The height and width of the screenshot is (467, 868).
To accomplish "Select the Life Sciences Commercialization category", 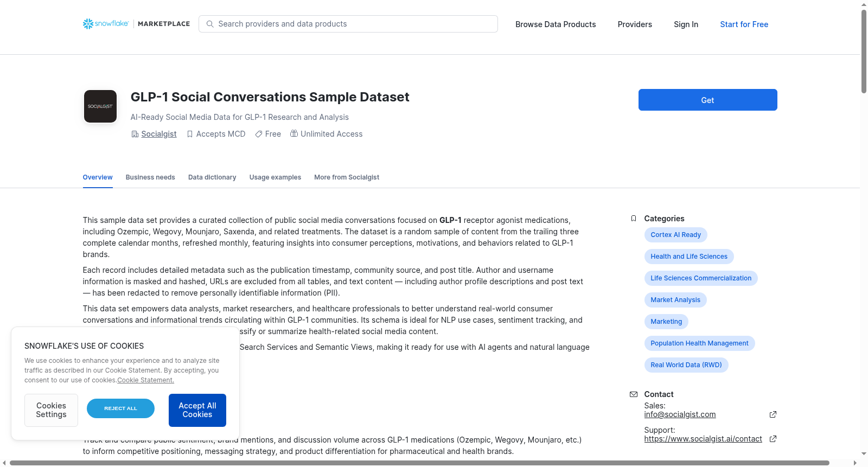I will coord(701,278).
